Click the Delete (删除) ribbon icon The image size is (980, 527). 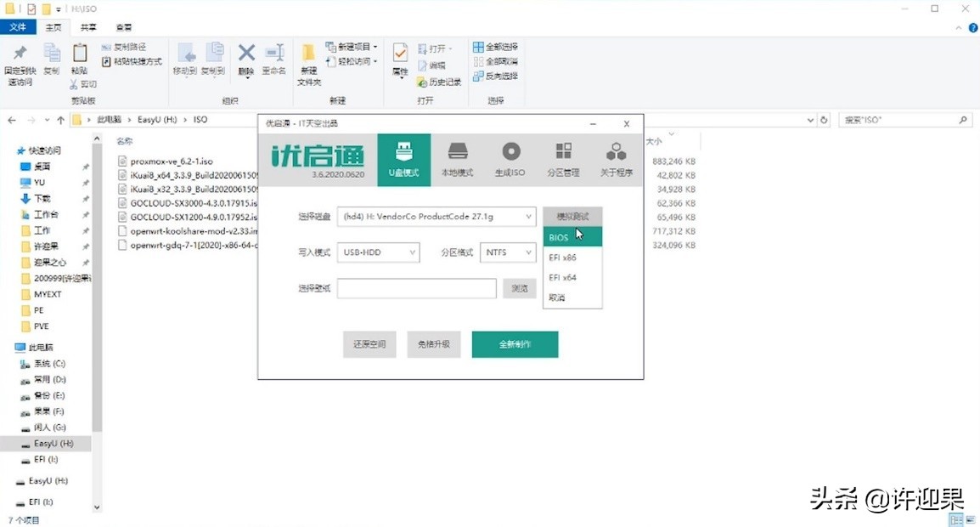pyautogui.click(x=245, y=62)
